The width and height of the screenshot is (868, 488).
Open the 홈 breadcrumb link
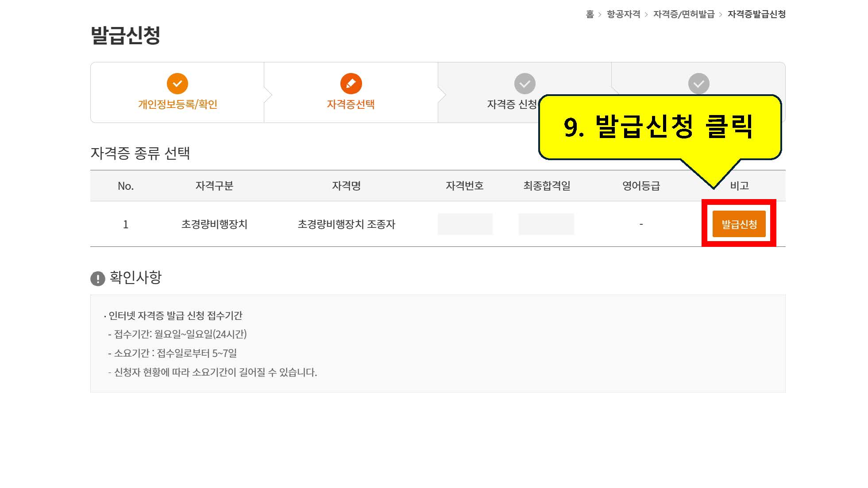click(x=590, y=14)
